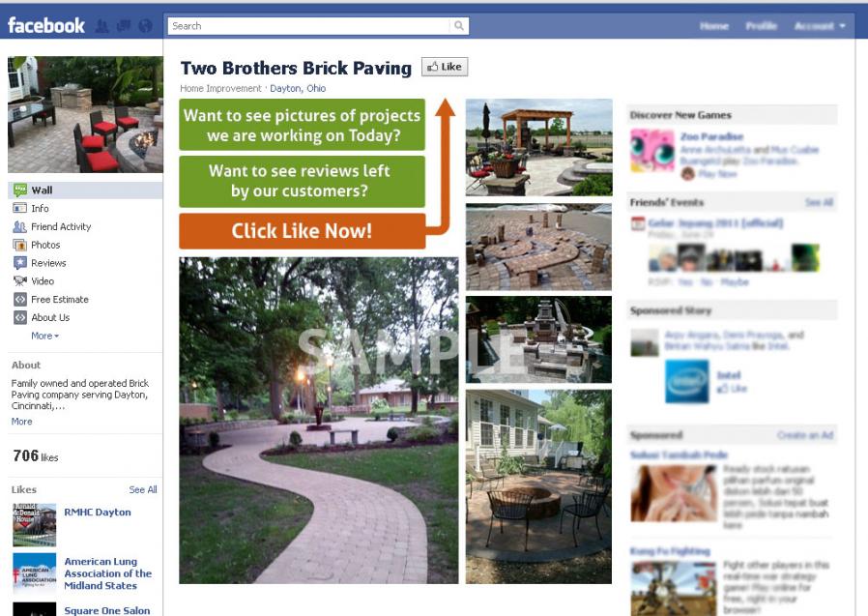Open the Friend Activity icon
This screenshot has height=616, width=868.
pos(20,226)
